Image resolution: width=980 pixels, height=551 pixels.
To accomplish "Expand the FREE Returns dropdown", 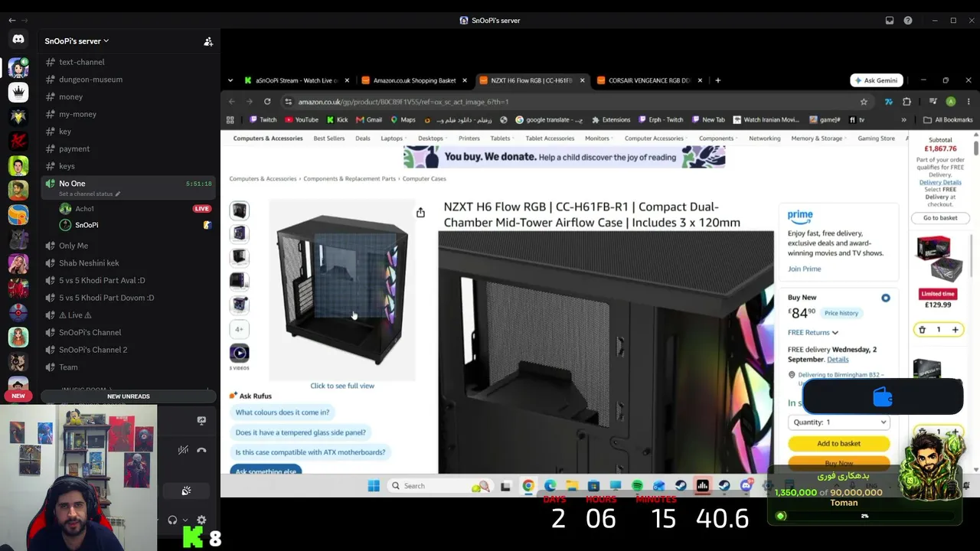I will (813, 333).
